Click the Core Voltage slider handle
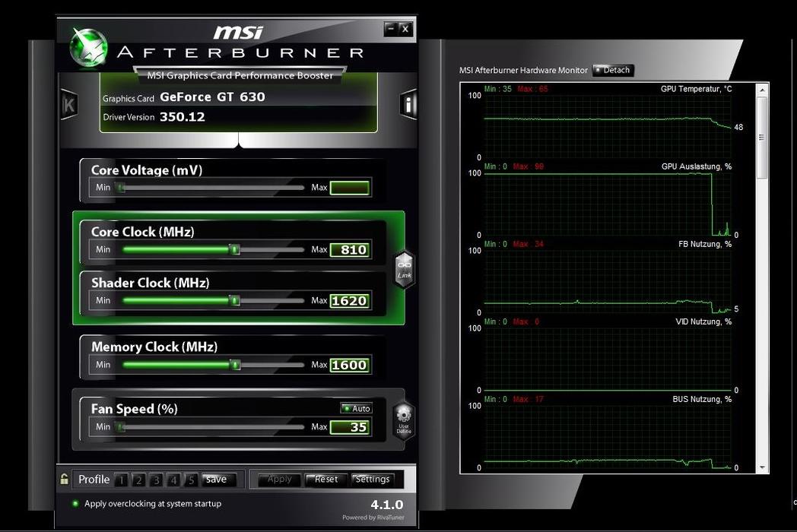This screenshot has height=532, width=797. (120, 188)
